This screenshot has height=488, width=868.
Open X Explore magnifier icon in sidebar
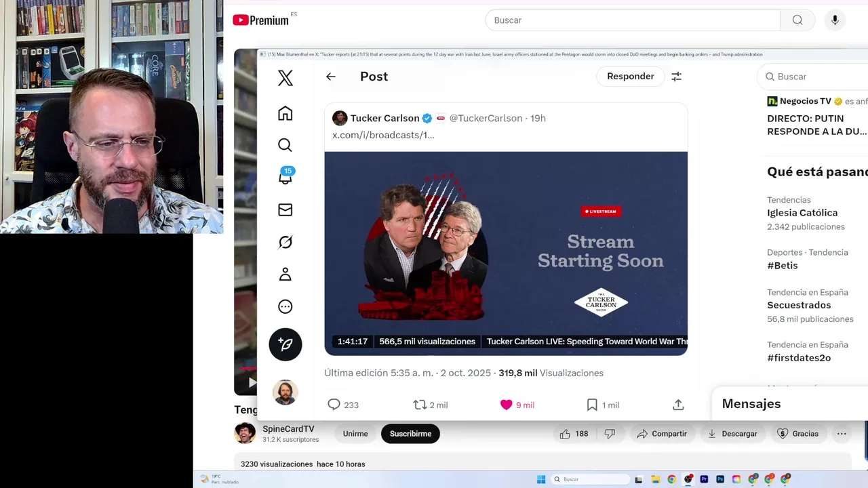pyautogui.click(x=285, y=145)
